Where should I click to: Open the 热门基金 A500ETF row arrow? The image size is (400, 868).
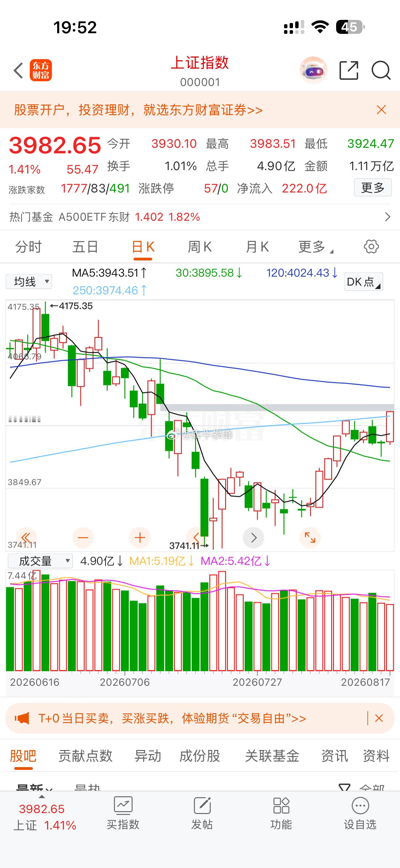point(388,217)
